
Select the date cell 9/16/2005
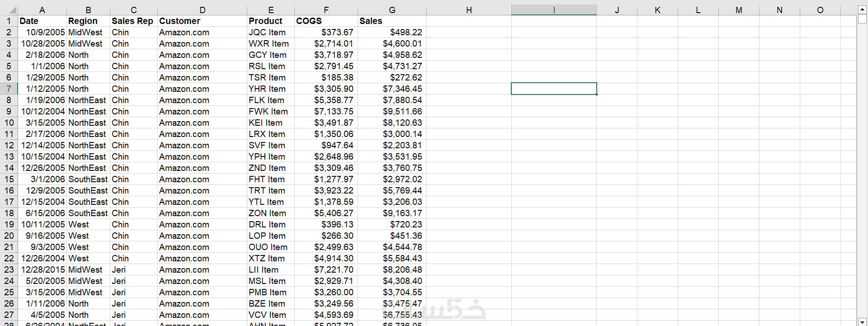42,236
